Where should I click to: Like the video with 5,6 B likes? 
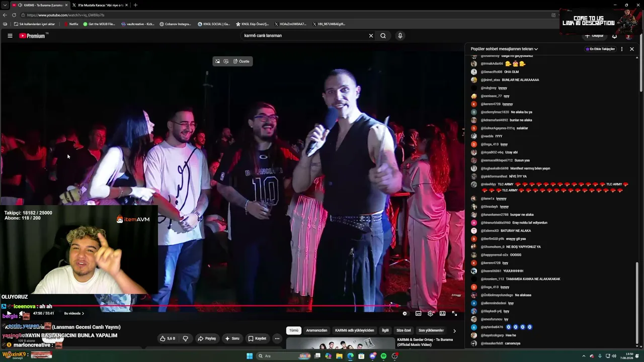[168, 338]
